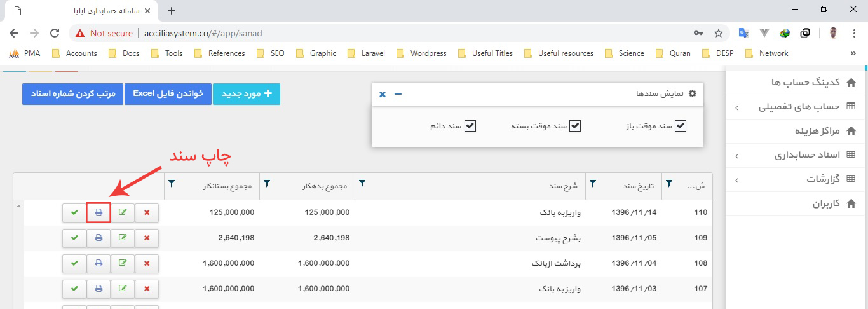Confirm document 108 with green checkmark
The width and height of the screenshot is (868, 309).
(74, 263)
